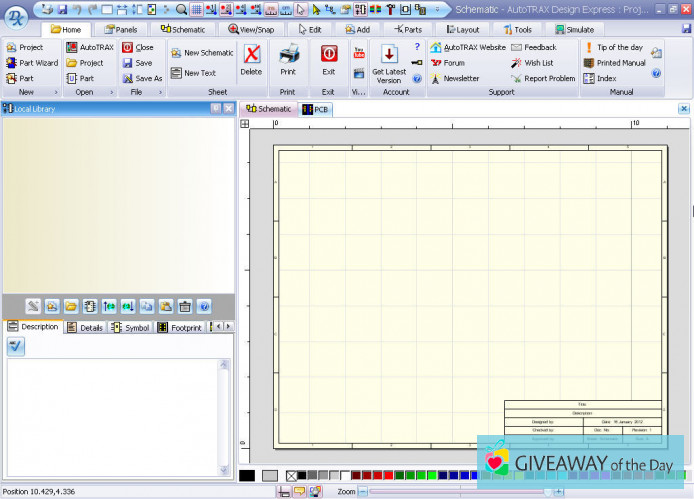This screenshot has height=499, width=694.
Task: Pin the Local Library panel
Action: click(x=216, y=108)
